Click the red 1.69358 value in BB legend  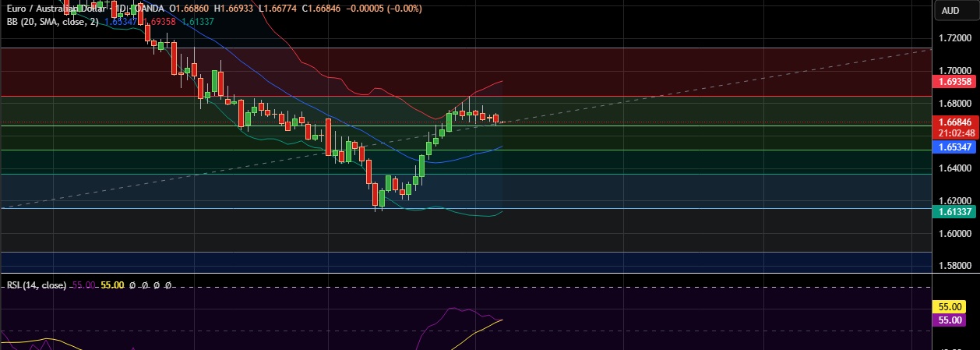click(161, 21)
